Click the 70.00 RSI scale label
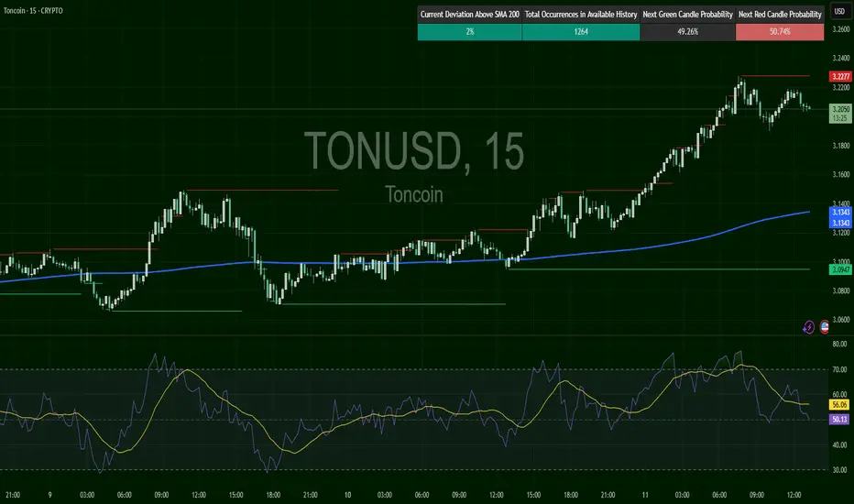Viewport: 854px width, 504px height. point(840,369)
